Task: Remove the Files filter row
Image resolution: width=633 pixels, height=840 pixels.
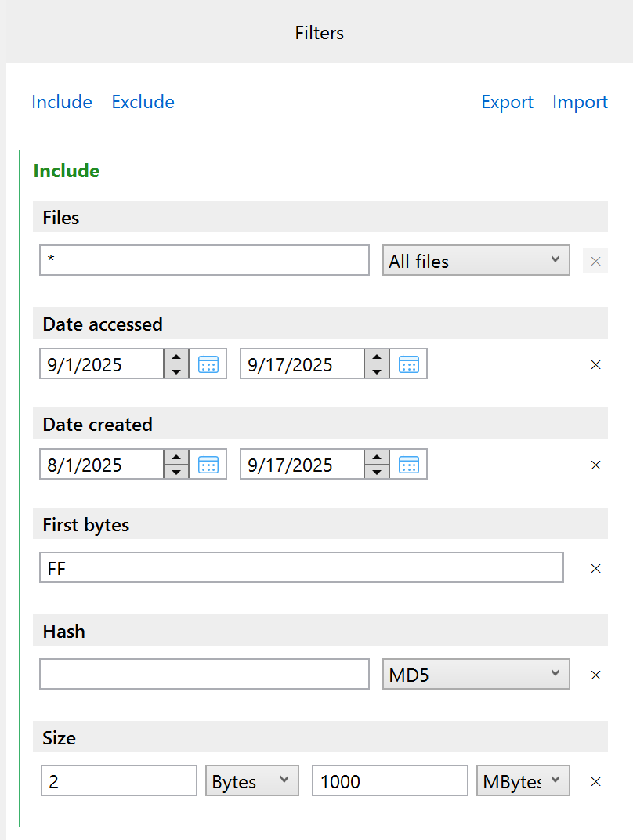Action: coord(595,260)
